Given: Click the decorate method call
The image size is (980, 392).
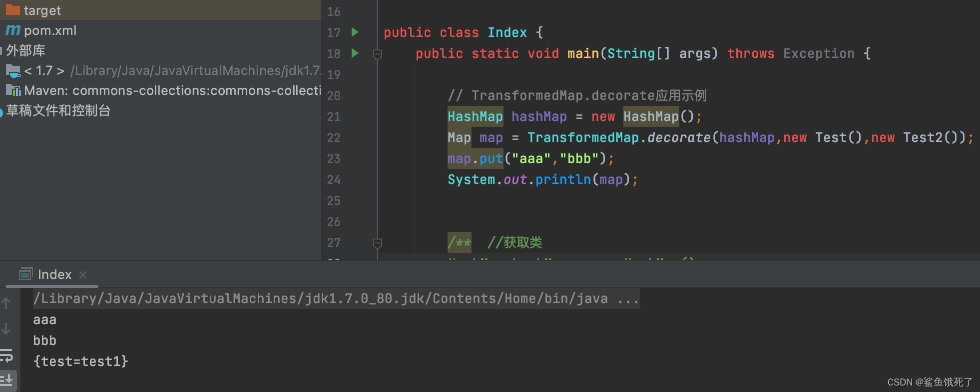Looking at the screenshot, I should 679,137.
